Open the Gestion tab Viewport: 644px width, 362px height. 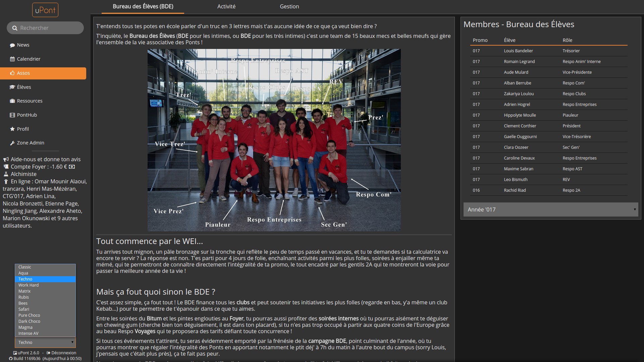(289, 6)
